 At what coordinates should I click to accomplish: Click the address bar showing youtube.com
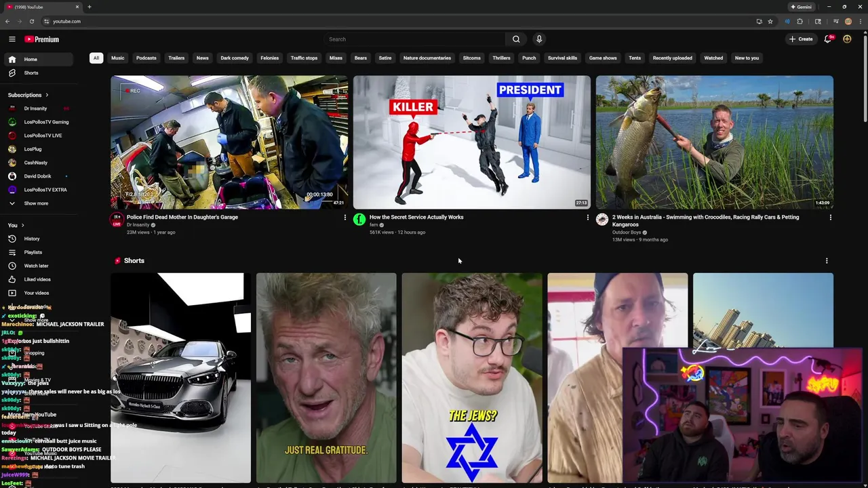66,21
